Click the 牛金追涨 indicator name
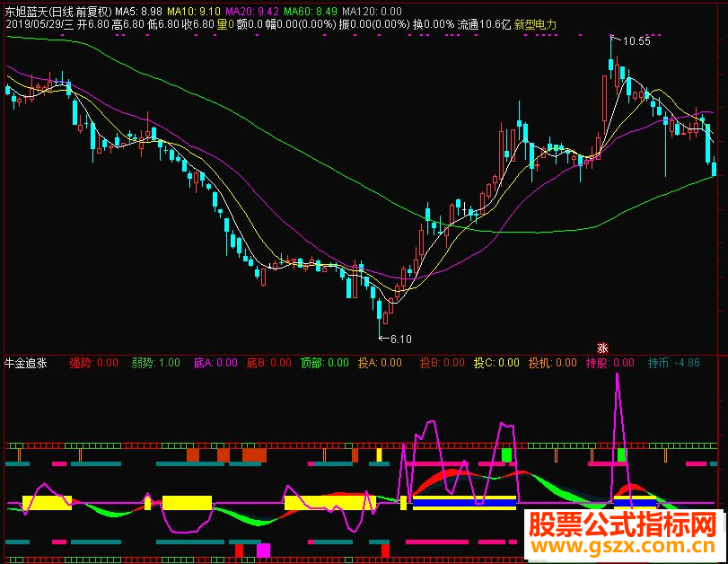728x564 pixels. click(26, 363)
